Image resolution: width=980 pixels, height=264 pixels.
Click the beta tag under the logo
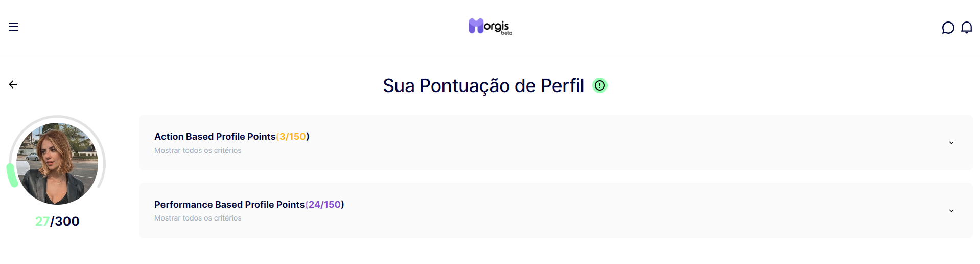(506, 33)
